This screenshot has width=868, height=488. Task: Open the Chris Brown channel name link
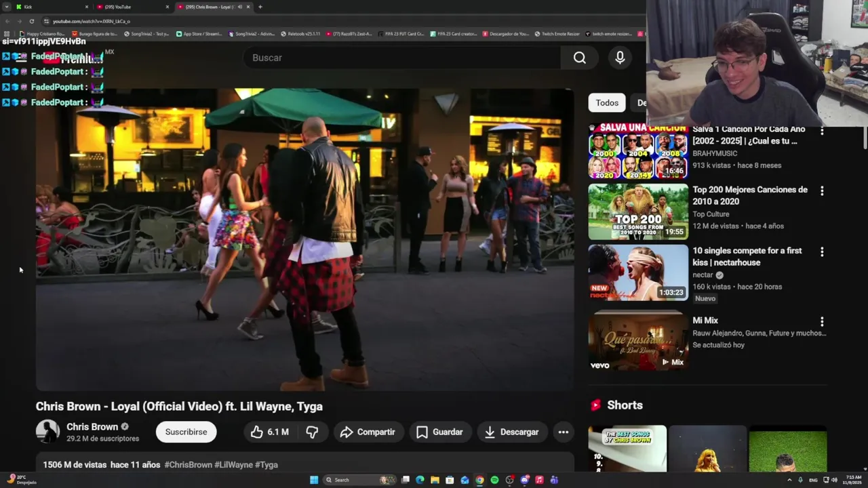92,427
